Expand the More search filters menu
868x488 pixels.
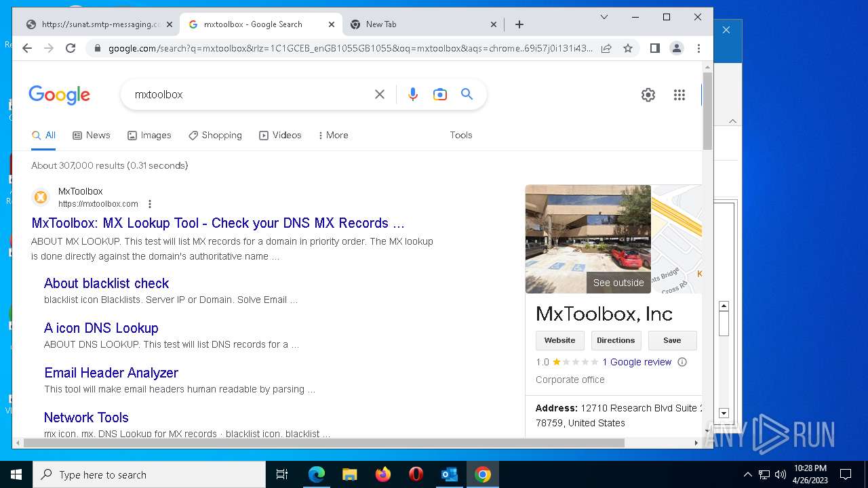[333, 135]
